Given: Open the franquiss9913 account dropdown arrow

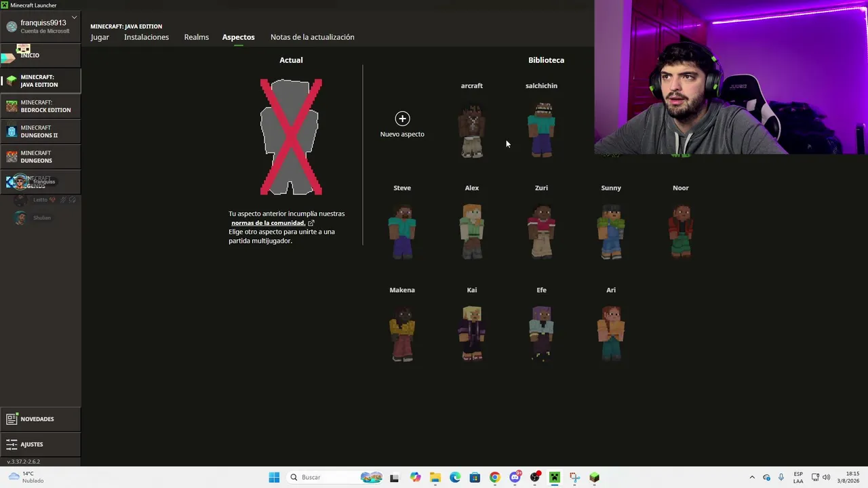Looking at the screenshot, I should click(x=74, y=18).
